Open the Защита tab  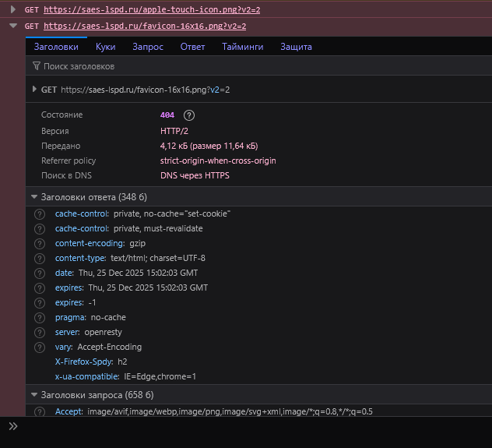(296, 47)
